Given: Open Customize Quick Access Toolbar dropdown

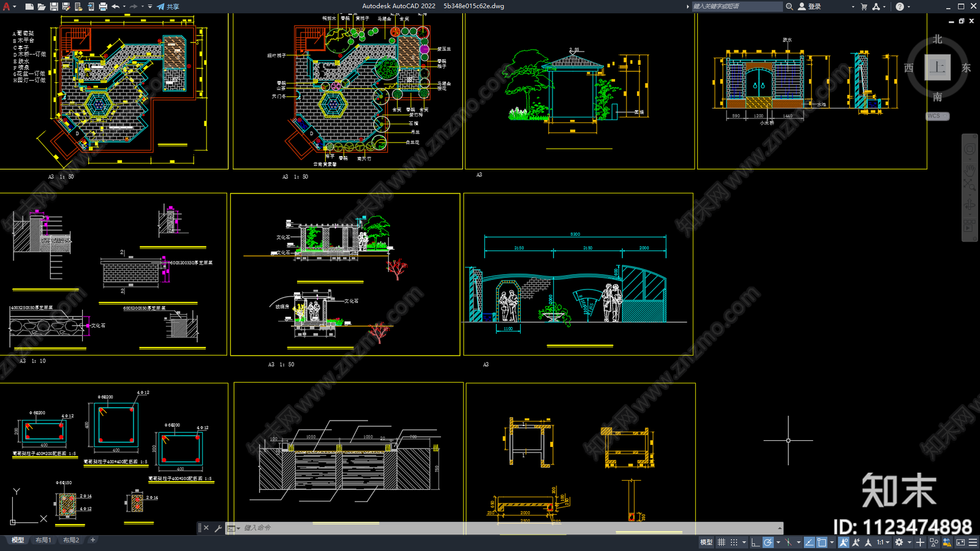Looking at the screenshot, I should point(150,7).
